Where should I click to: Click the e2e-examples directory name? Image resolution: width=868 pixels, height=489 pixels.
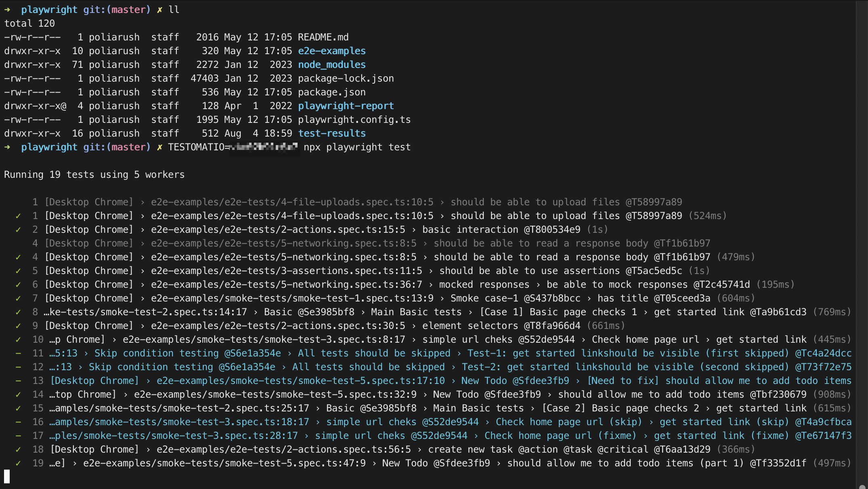pos(331,51)
